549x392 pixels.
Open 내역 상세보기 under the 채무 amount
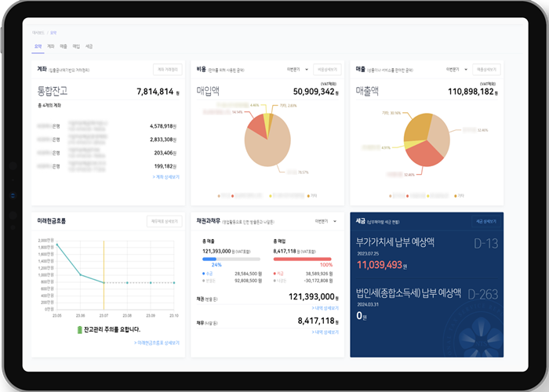click(325, 332)
